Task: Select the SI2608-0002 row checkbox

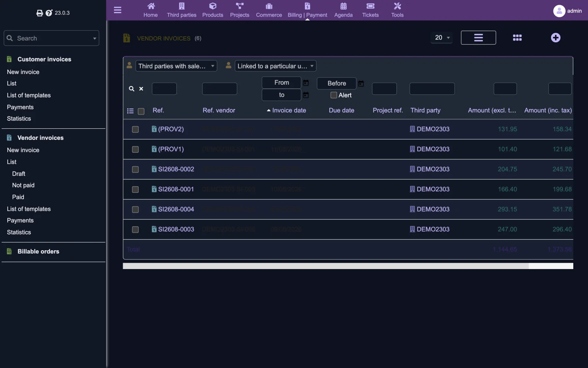Action: [135, 169]
